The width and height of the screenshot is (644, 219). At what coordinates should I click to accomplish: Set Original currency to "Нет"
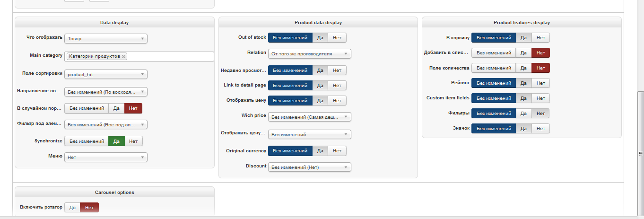pyautogui.click(x=337, y=151)
